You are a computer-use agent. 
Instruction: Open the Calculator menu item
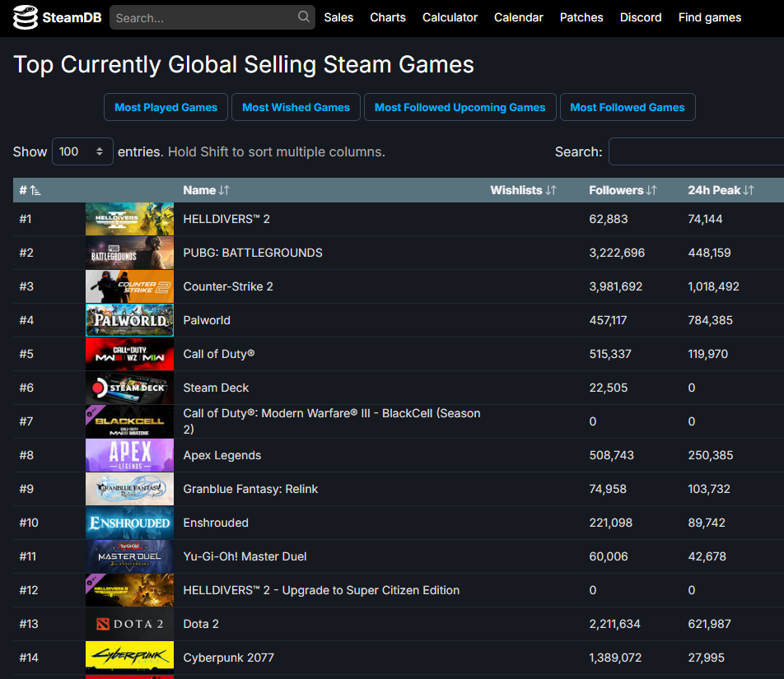click(450, 17)
